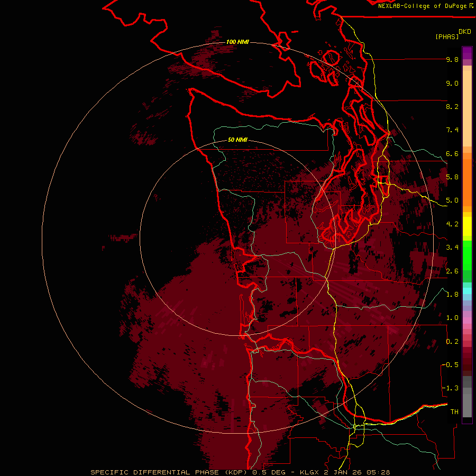Image resolution: width=476 pixels, height=476 pixels.
Task: Select the 1.8 value on the color scale
Action: pos(452,295)
